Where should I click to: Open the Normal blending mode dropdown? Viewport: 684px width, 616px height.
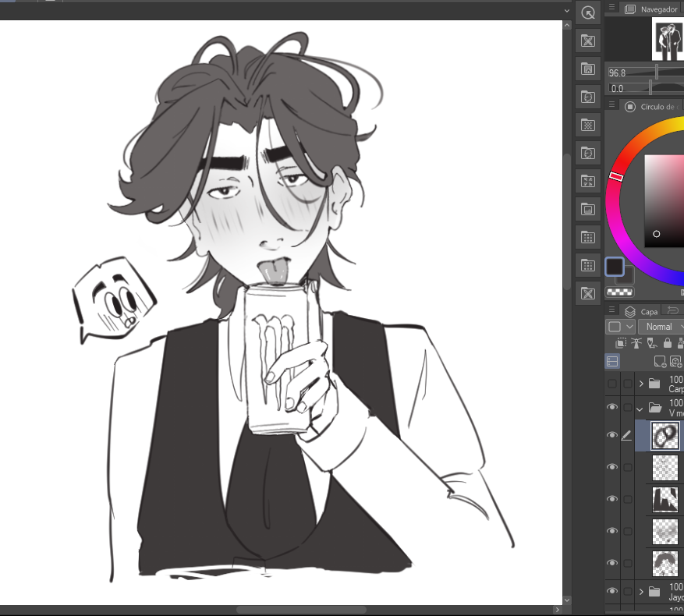click(661, 326)
